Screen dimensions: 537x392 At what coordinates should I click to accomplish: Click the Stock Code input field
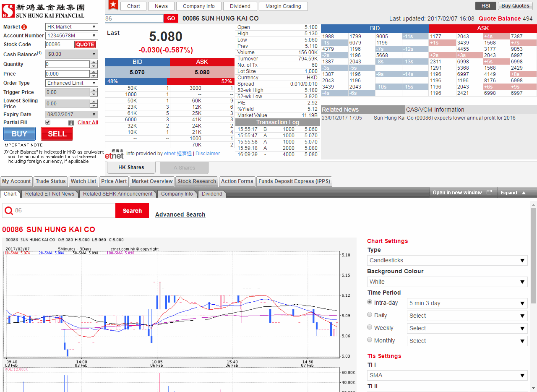tap(60, 44)
